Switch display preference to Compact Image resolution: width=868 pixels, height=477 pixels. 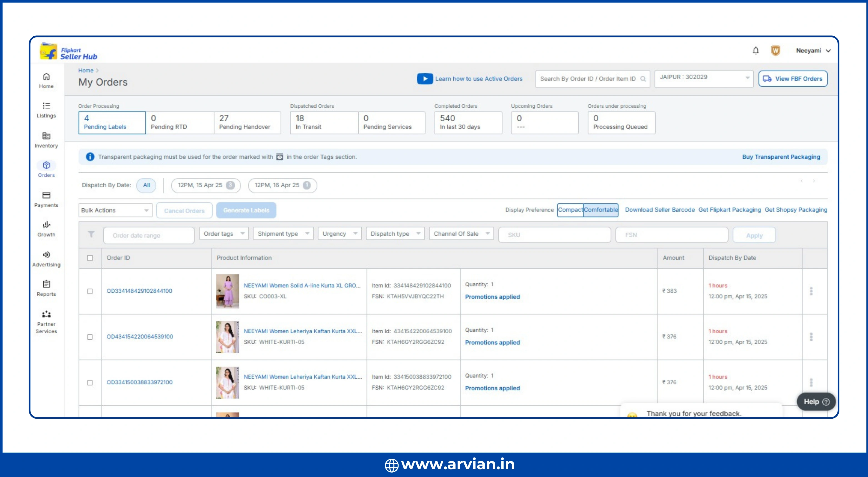coord(570,210)
